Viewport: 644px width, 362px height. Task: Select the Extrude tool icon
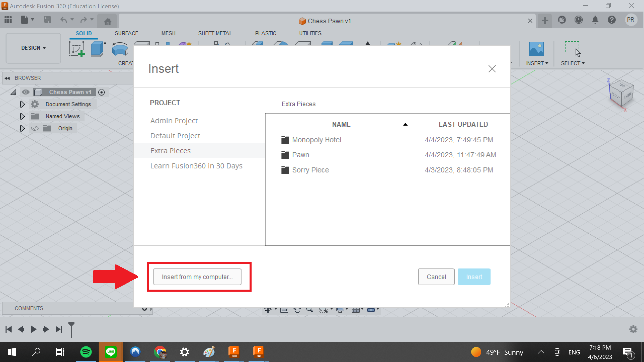point(98,49)
